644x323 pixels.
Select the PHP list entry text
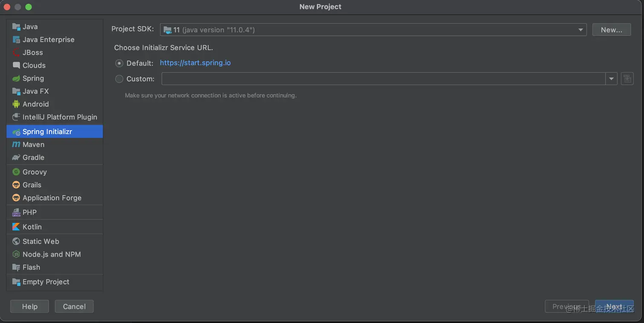29,212
